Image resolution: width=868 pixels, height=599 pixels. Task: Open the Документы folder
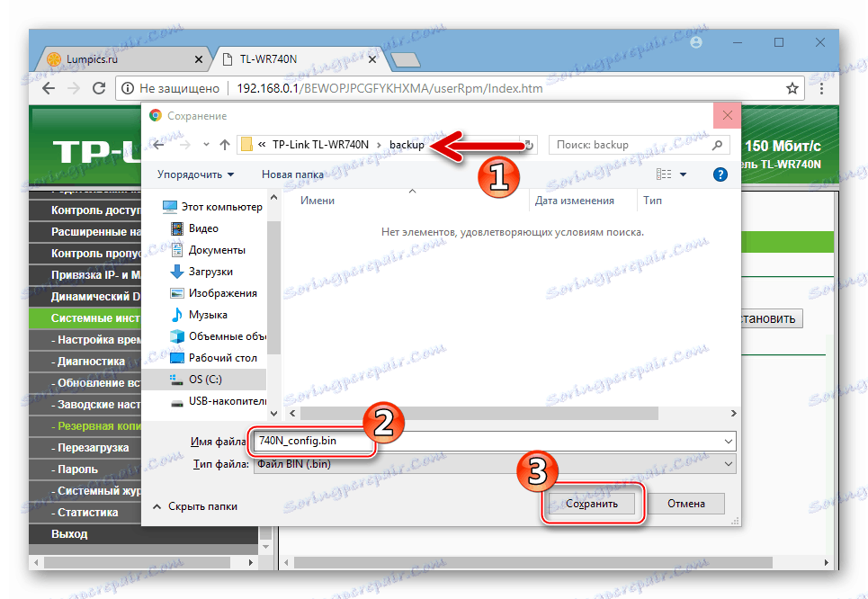click(208, 250)
